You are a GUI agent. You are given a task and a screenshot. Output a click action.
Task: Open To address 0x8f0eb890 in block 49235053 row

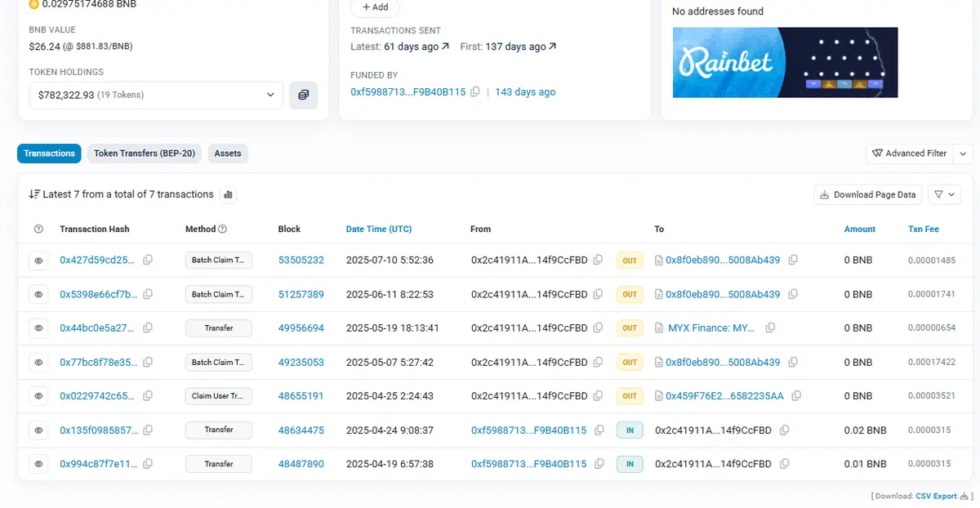click(x=723, y=362)
